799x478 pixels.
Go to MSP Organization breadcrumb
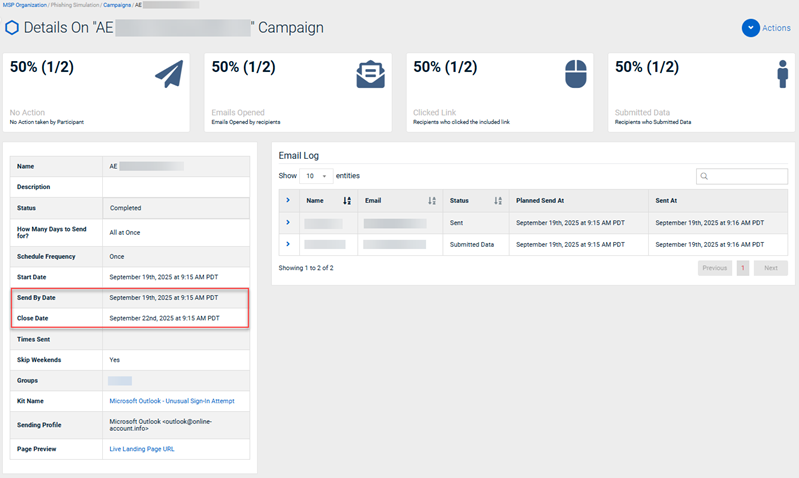(x=24, y=5)
